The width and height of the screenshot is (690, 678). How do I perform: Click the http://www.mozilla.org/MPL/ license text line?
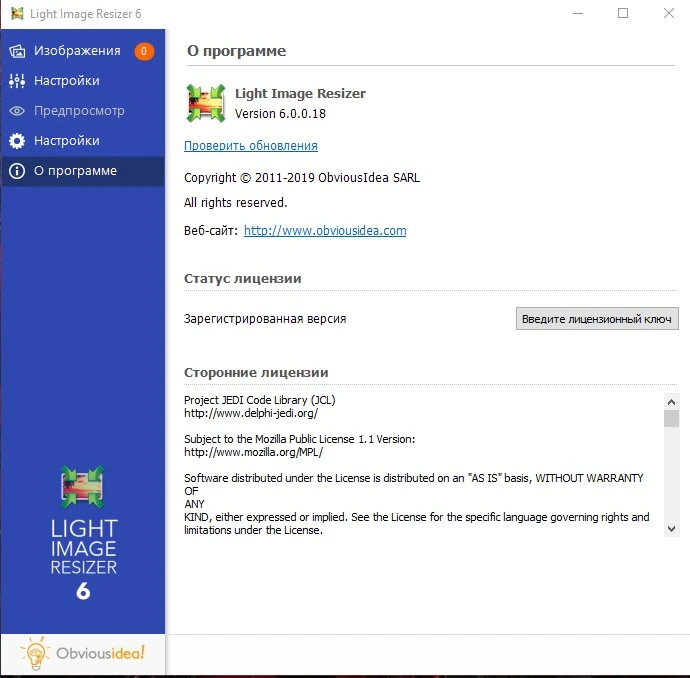click(253, 452)
